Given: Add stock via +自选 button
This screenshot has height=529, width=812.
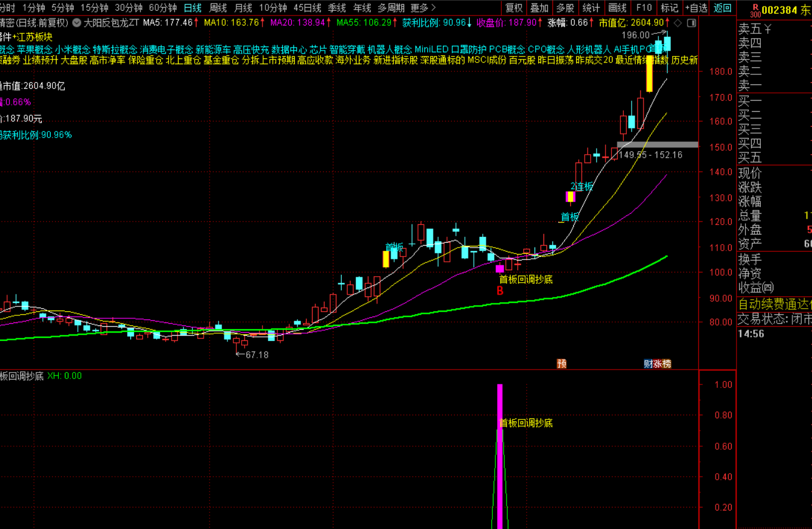Looking at the screenshot, I should 696,8.
